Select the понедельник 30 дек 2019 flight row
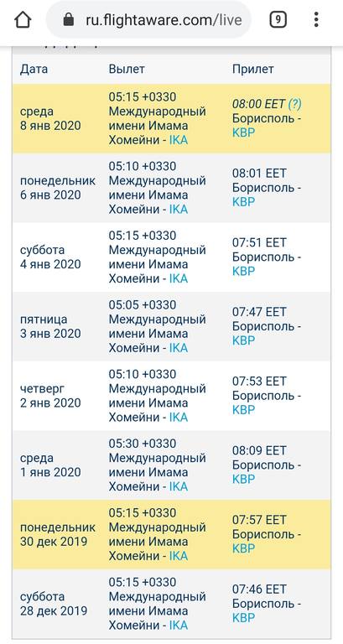 pos(171,535)
